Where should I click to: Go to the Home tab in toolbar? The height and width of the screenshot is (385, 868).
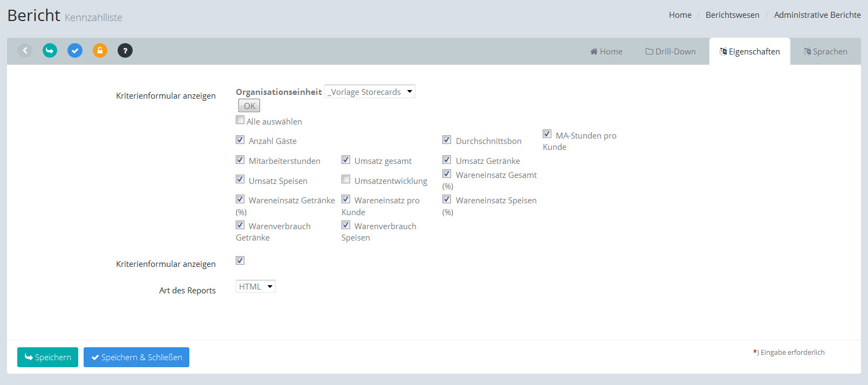[x=606, y=52]
